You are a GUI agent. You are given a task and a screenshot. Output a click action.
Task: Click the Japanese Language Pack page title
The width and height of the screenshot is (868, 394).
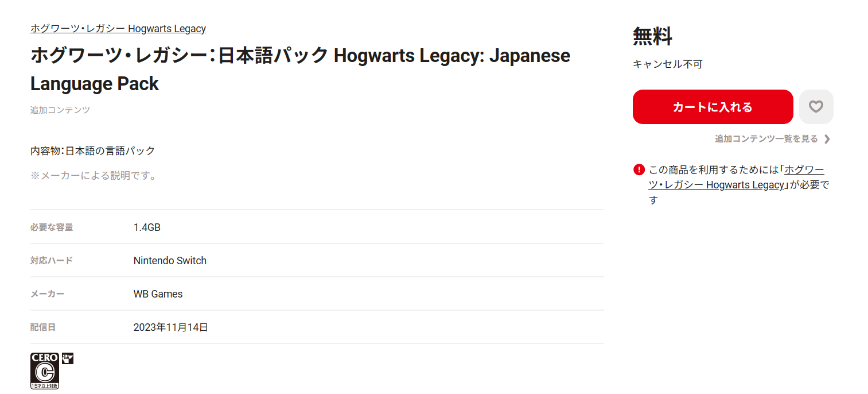point(300,69)
